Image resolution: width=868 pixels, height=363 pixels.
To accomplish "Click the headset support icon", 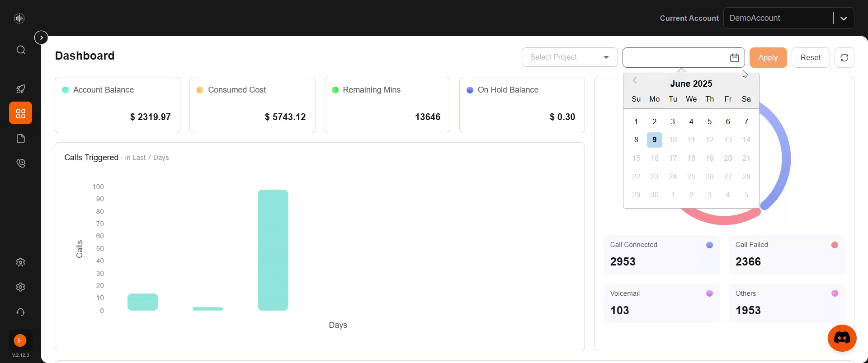I will tap(20, 312).
